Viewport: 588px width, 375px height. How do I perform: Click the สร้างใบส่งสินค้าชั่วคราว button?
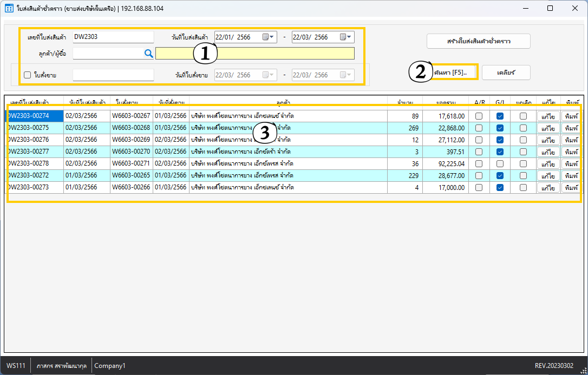tap(478, 41)
